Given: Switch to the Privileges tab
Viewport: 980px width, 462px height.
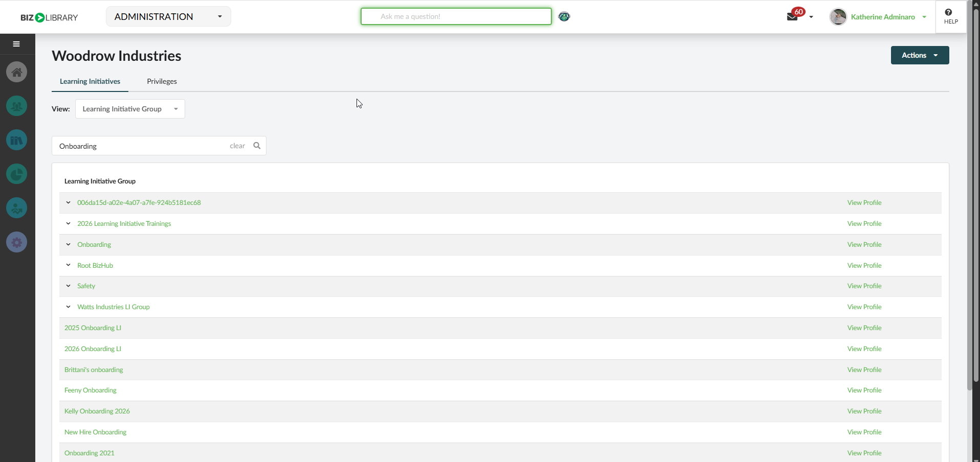Looking at the screenshot, I should [x=162, y=81].
